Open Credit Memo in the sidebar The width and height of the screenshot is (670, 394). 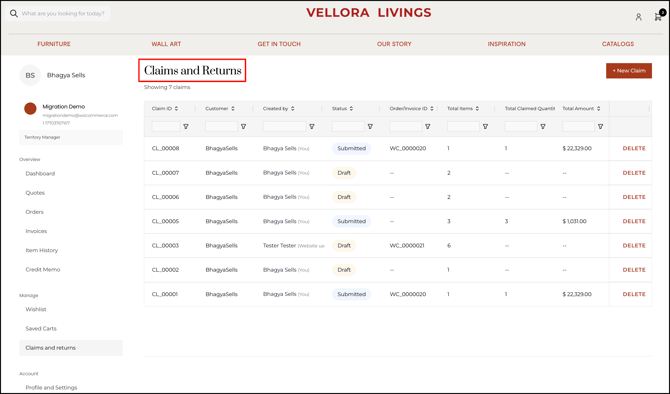[43, 270]
